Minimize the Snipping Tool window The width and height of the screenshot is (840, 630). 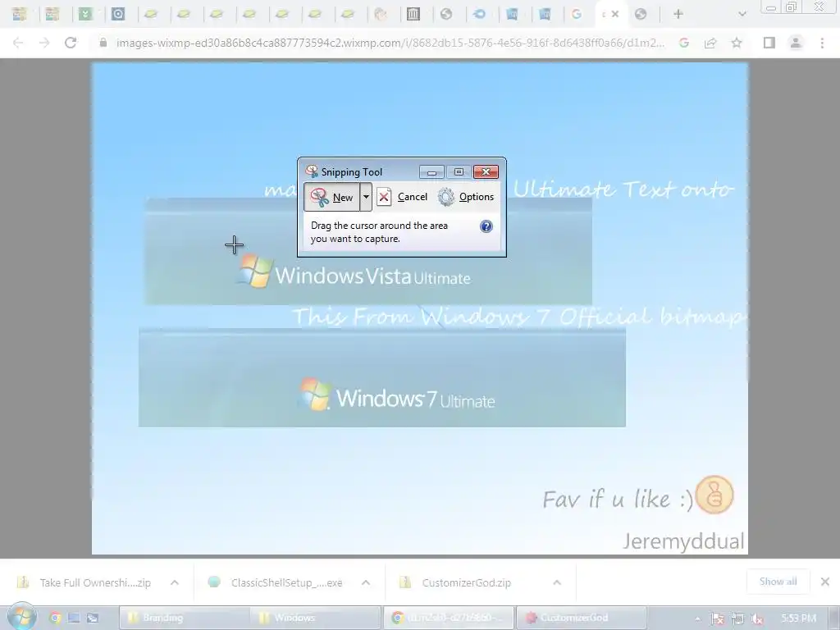coord(431,172)
